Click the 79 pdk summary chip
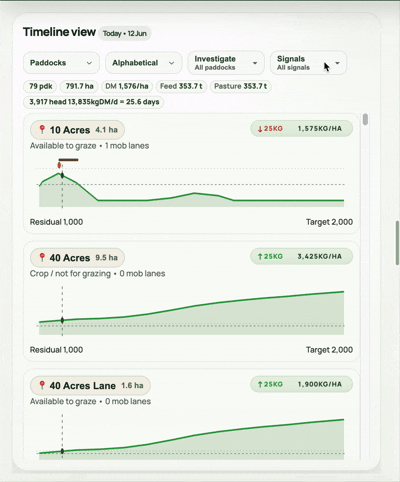Screen dimensions: 400x482 point(40,86)
